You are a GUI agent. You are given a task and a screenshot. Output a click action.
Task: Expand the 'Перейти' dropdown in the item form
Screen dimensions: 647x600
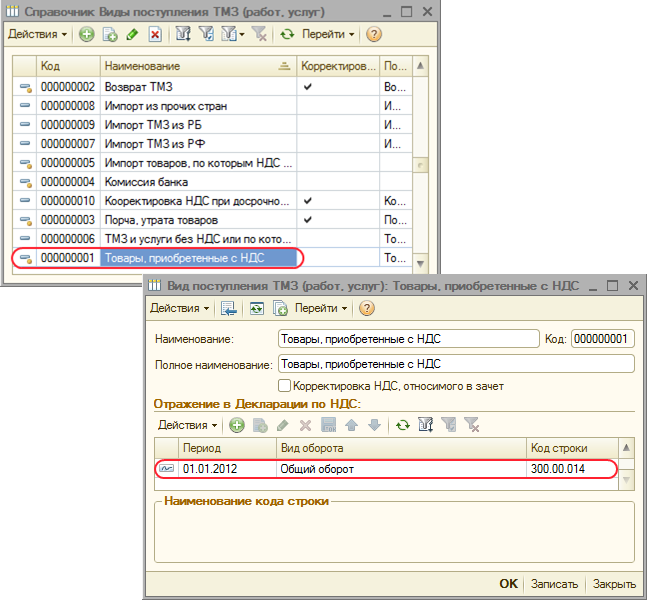click(324, 308)
